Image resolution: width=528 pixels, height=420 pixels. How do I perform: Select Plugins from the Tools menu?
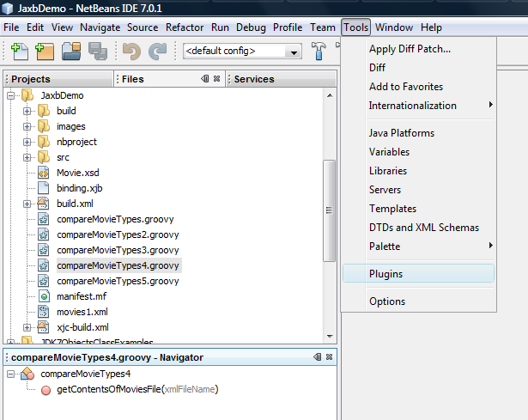coord(419,273)
